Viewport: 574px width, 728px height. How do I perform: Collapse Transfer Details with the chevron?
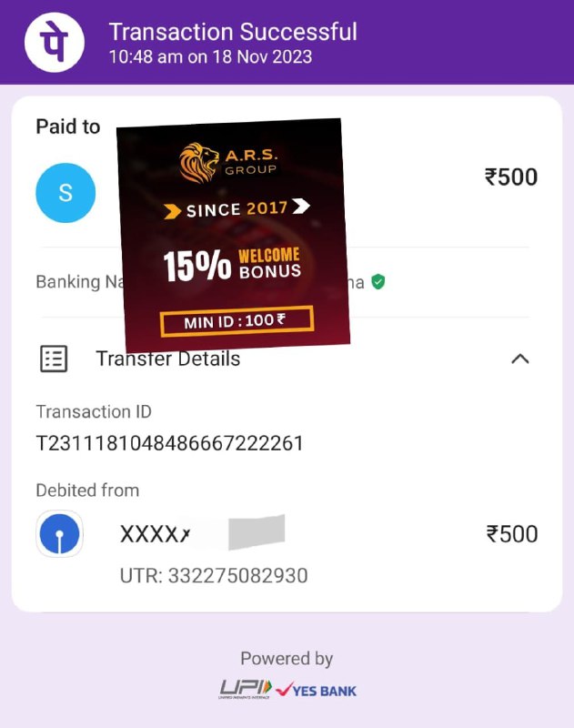coord(520,359)
